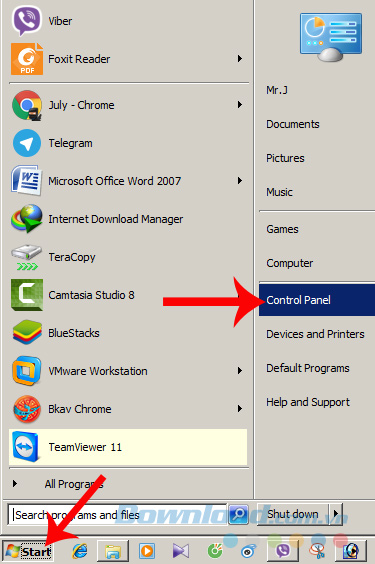Screen dimensions: 375x564
Task: Open Games folder
Action: (282, 229)
